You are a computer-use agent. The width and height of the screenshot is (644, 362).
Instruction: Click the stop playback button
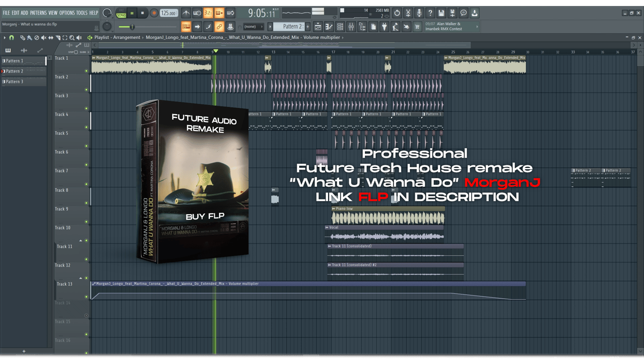(143, 13)
